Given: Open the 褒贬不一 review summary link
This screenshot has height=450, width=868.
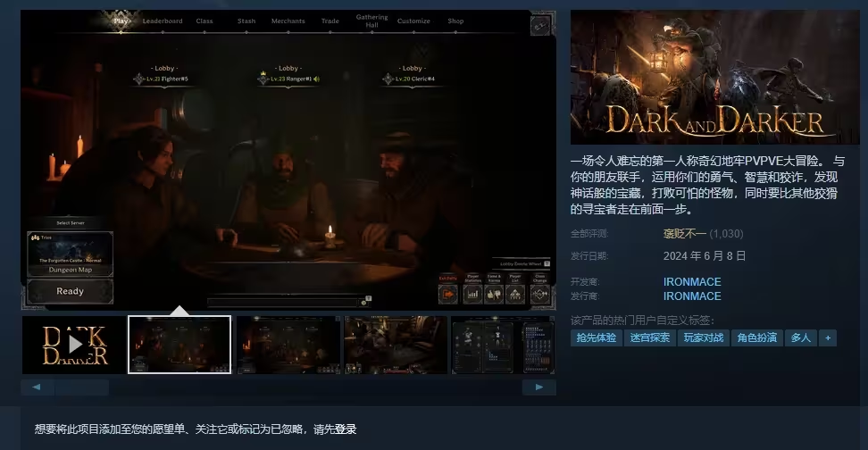Looking at the screenshot, I should pos(684,234).
